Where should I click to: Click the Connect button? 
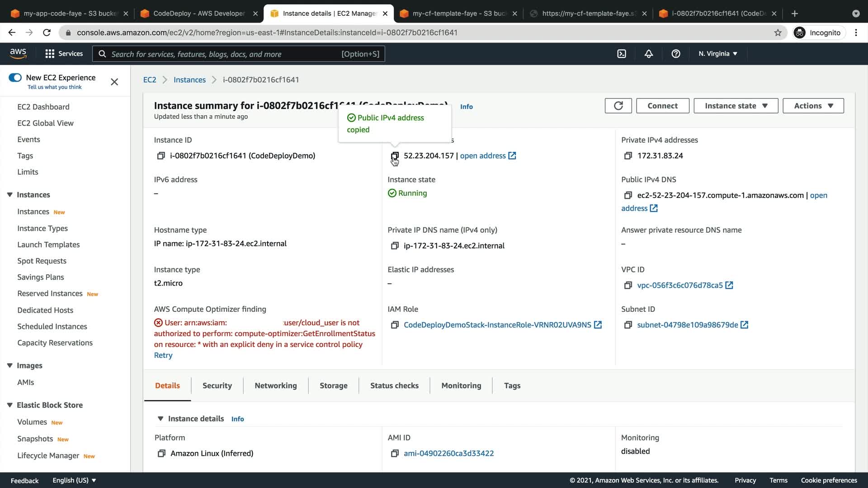pyautogui.click(x=662, y=106)
